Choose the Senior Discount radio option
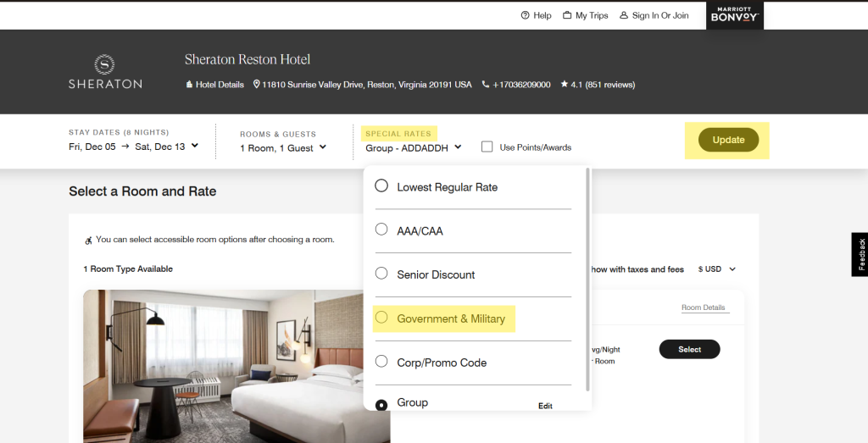Screen dimensions: 868x443 point(381,274)
